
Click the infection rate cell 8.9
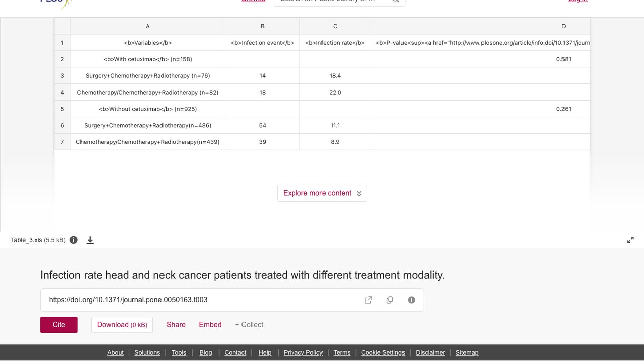[335, 142]
